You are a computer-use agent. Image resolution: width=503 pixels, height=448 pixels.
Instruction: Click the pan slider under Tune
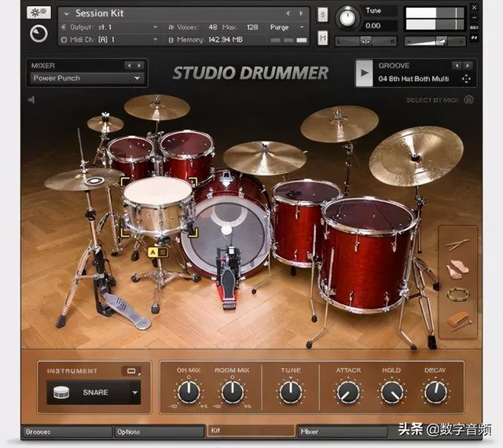[x=366, y=41]
